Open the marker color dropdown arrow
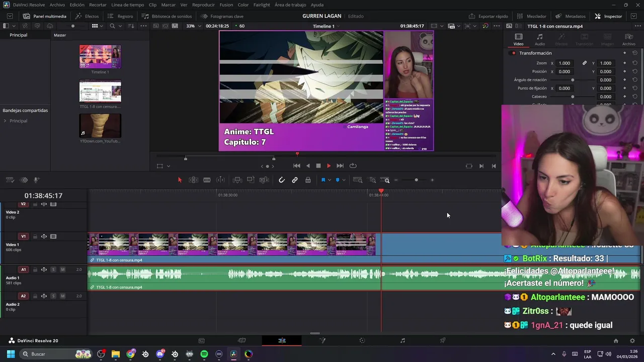 (x=344, y=180)
